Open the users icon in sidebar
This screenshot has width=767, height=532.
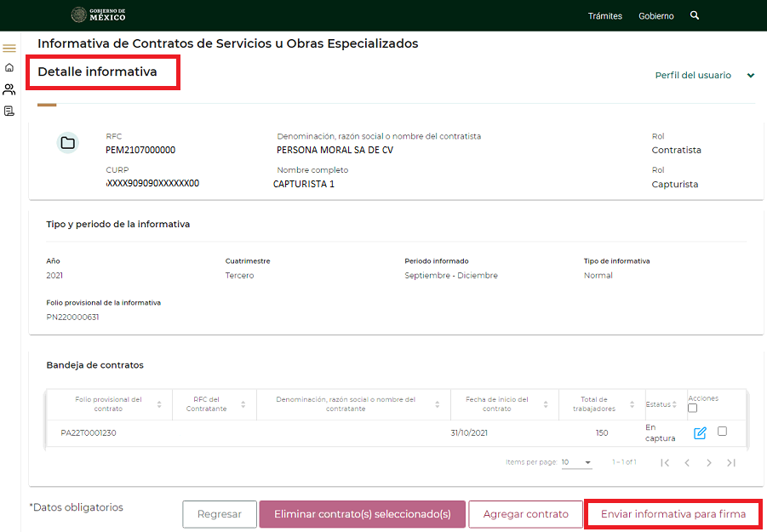9,89
